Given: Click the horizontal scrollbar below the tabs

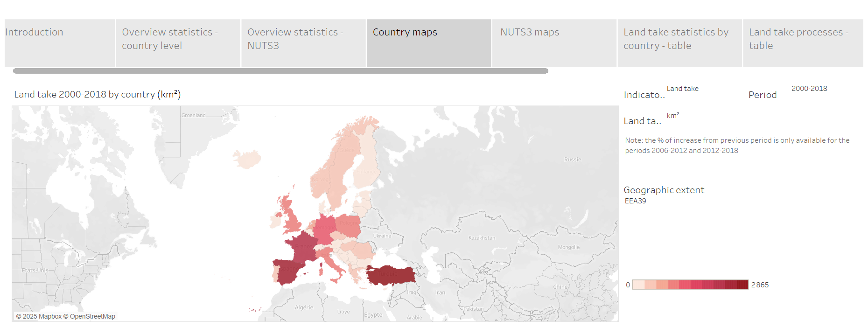Looking at the screenshot, I should click(280, 71).
